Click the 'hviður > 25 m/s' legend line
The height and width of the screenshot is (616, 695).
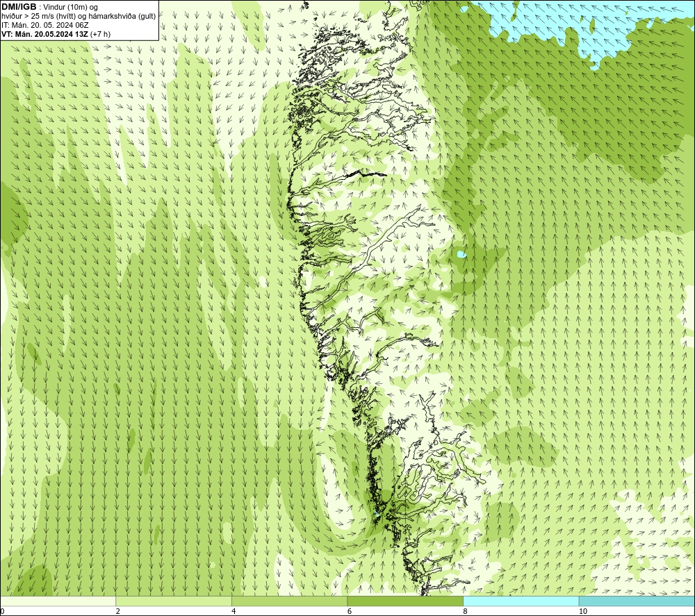(79, 17)
